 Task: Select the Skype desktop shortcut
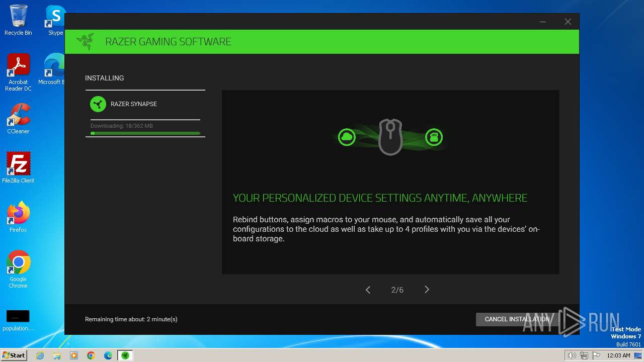(55, 20)
